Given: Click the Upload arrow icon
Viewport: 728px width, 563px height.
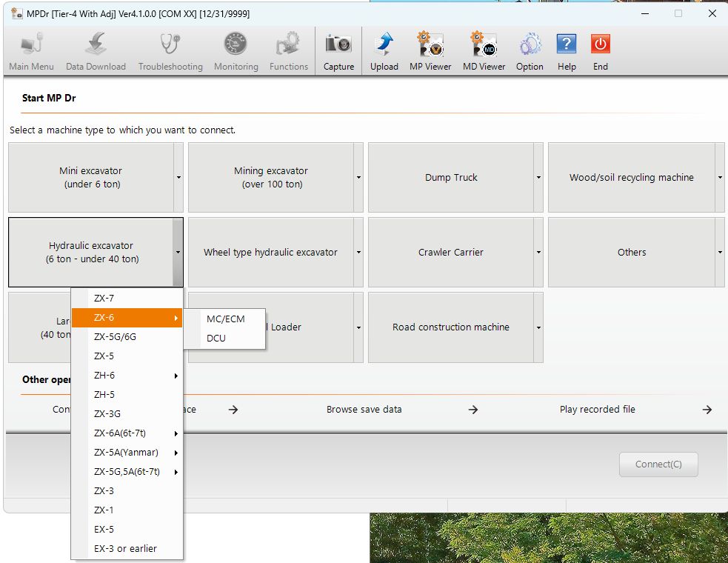Looking at the screenshot, I should (x=384, y=51).
